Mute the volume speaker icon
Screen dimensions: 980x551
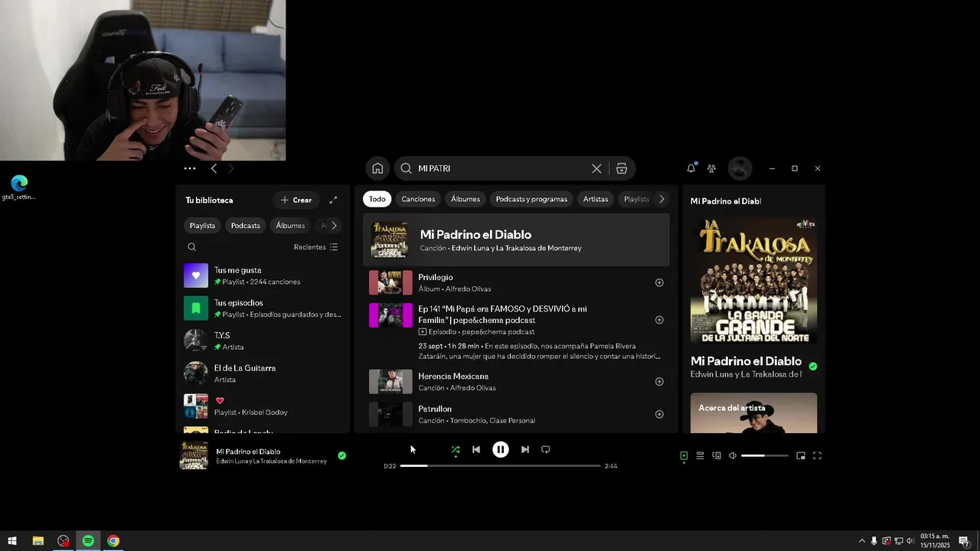click(733, 455)
